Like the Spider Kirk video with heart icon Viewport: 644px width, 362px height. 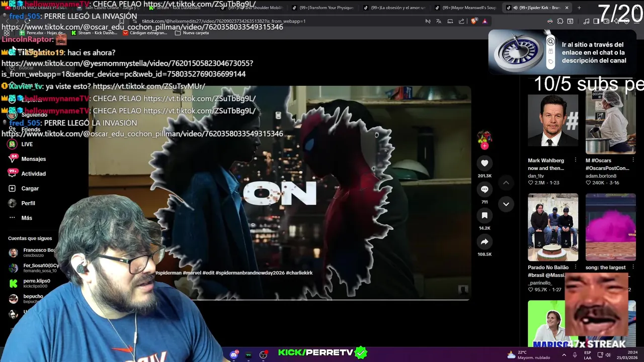click(485, 163)
